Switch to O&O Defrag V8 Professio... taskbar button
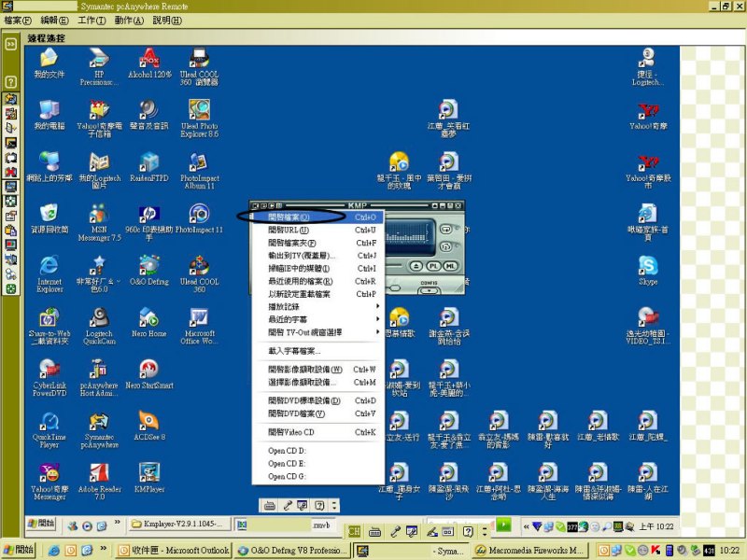Screen dimensions: 747x560 [x=293, y=551]
